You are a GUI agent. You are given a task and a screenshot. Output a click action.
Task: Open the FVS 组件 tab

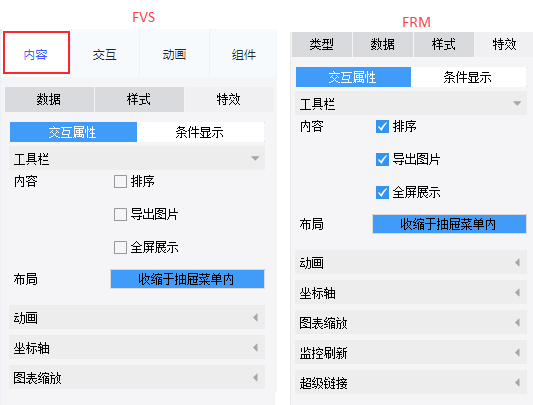(x=244, y=54)
